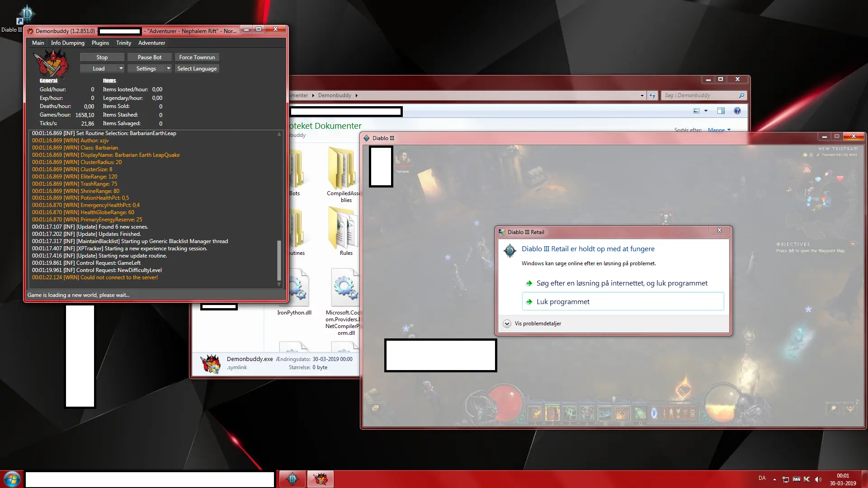
Task: Click the red health orb in Diablo
Action: coord(505,402)
